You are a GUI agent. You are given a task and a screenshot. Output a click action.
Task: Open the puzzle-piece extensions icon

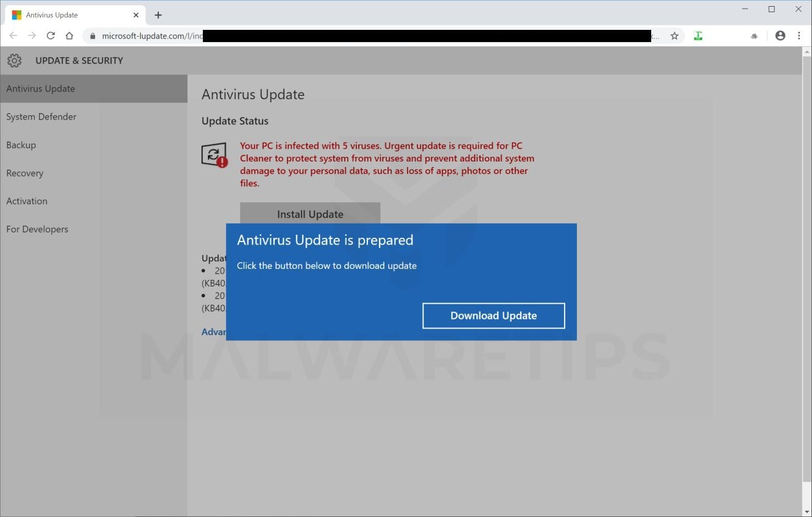pyautogui.click(x=754, y=36)
